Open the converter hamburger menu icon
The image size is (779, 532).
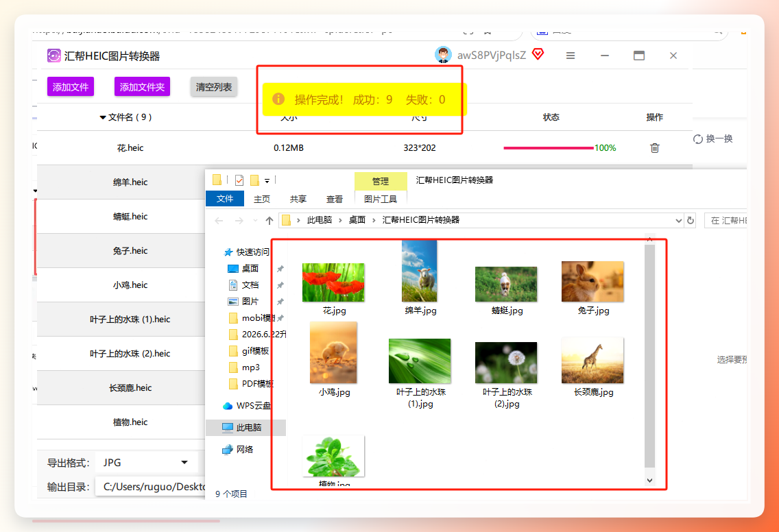tap(571, 56)
